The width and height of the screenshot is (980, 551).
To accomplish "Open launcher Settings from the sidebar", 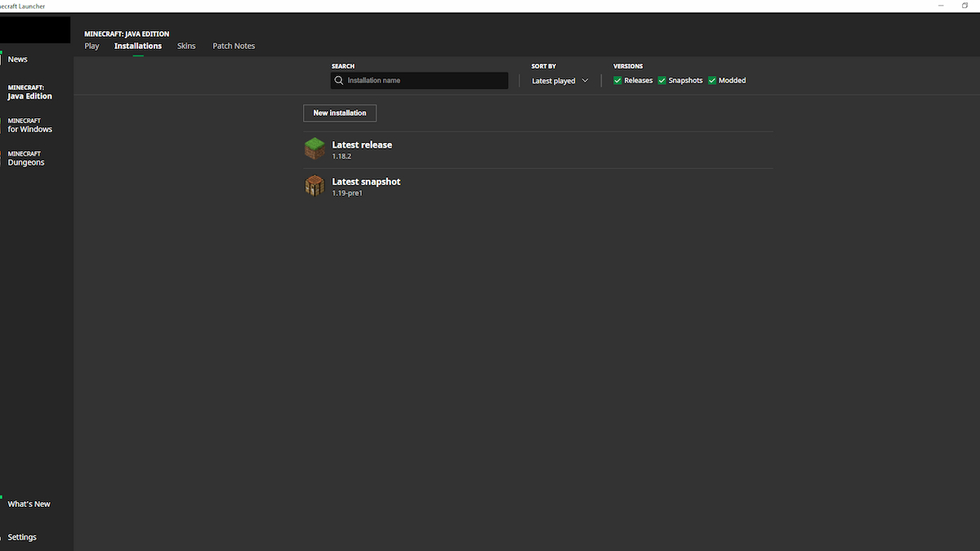I will click(x=22, y=537).
